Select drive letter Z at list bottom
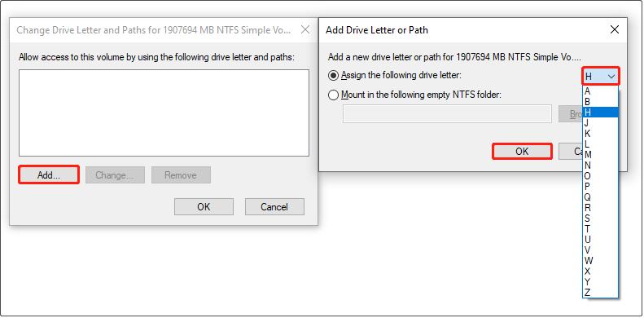 tap(601, 293)
